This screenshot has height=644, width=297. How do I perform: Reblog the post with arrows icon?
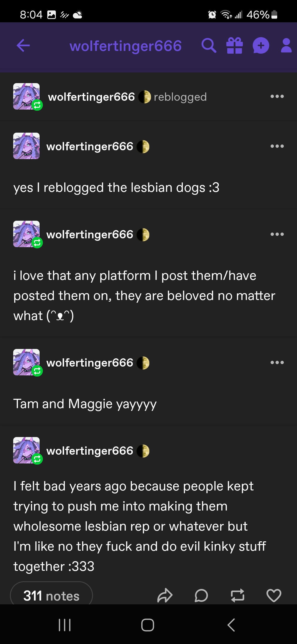coord(238,596)
